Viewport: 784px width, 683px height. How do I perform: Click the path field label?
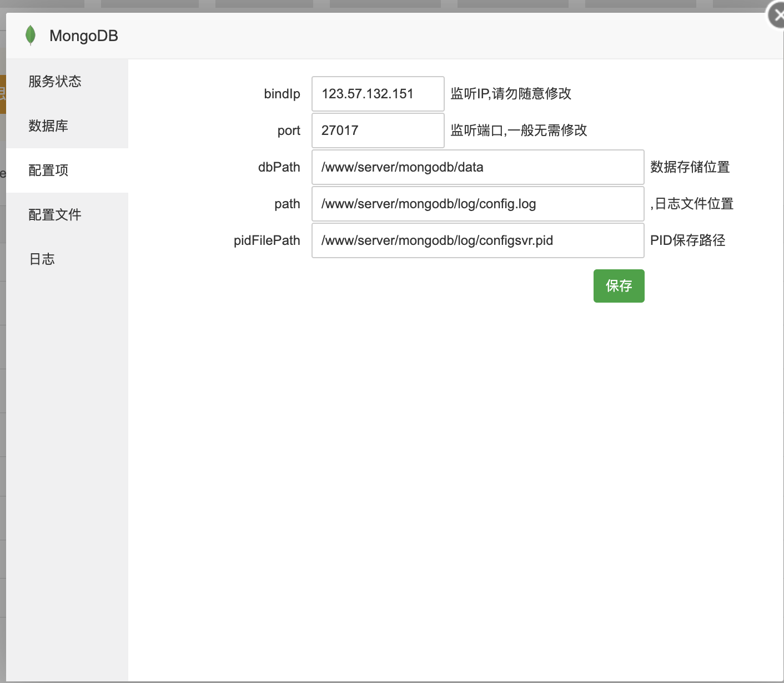pyautogui.click(x=287, y=204)
